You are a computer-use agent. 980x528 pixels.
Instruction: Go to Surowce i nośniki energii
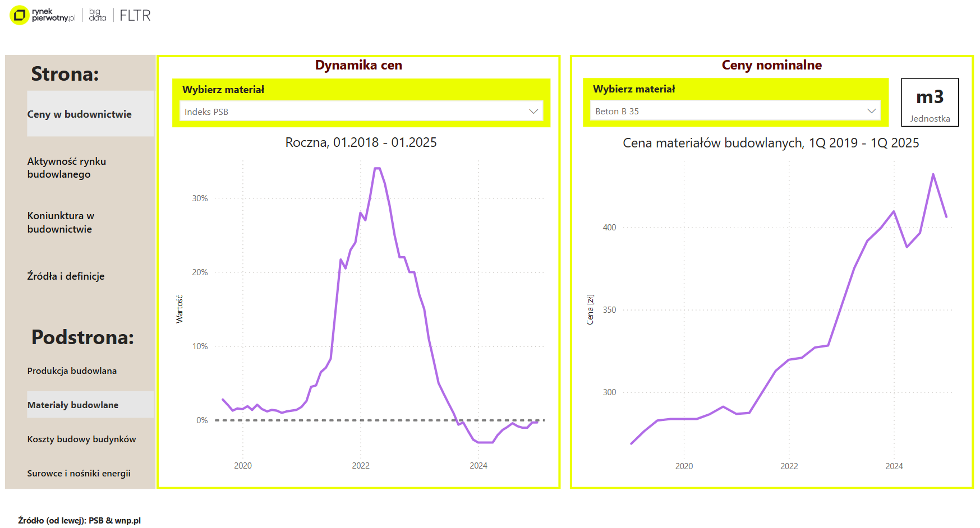pyautogui.click(x=79, y=473)
